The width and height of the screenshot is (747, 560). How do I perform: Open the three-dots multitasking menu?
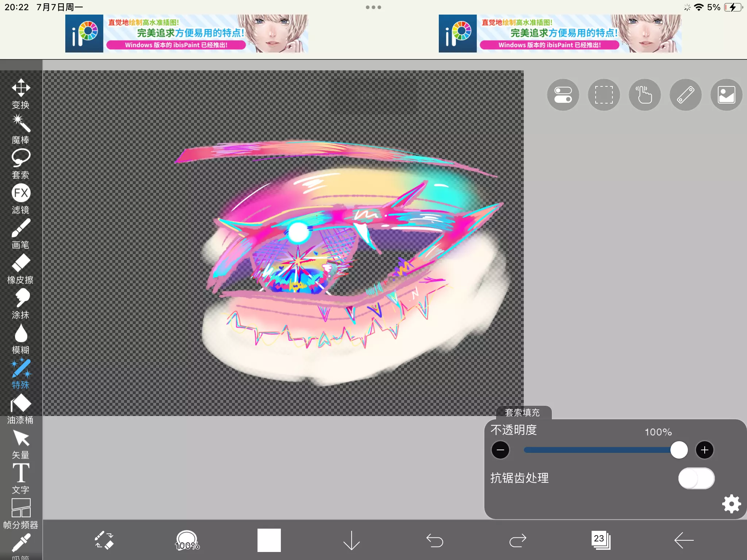point(373,7)
